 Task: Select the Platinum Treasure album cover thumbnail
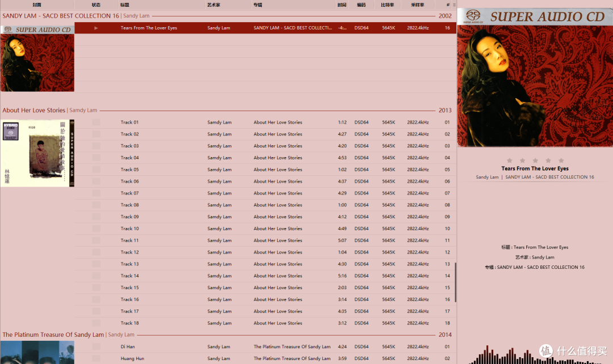coord(37,352)
